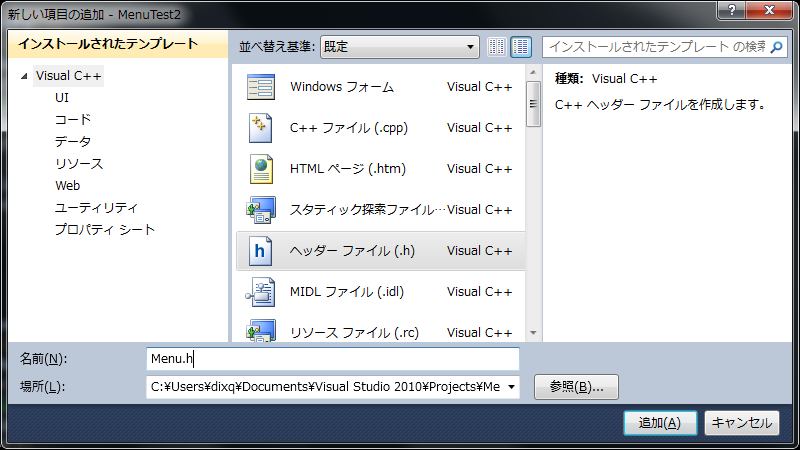Choose the MIDL ファイル (.idl) icon
Viewport: 800px width, 450px height.
point(260,292)
